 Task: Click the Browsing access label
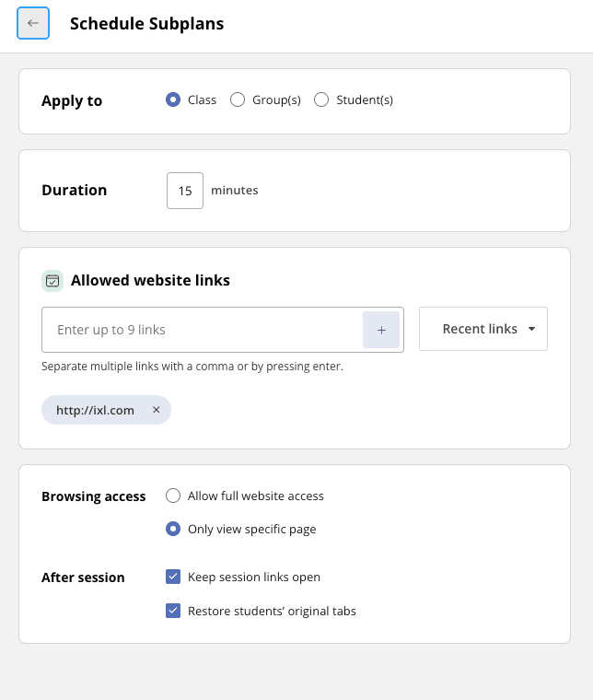93,496
